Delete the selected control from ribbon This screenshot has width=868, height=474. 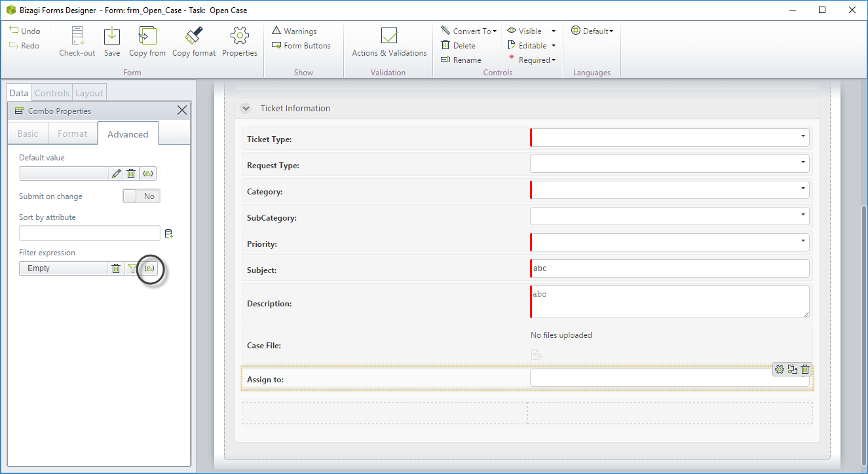click(459, 46)
